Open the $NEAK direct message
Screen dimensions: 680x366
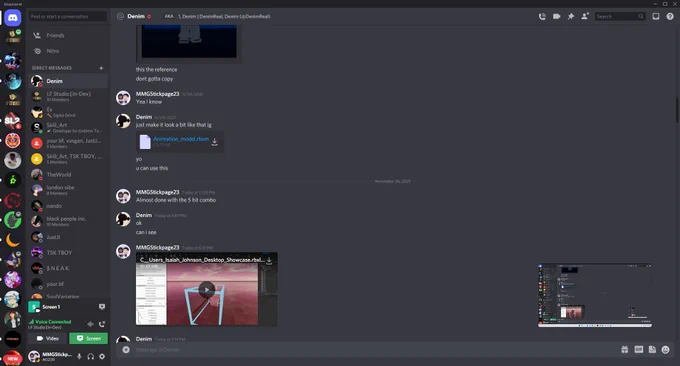68,268
